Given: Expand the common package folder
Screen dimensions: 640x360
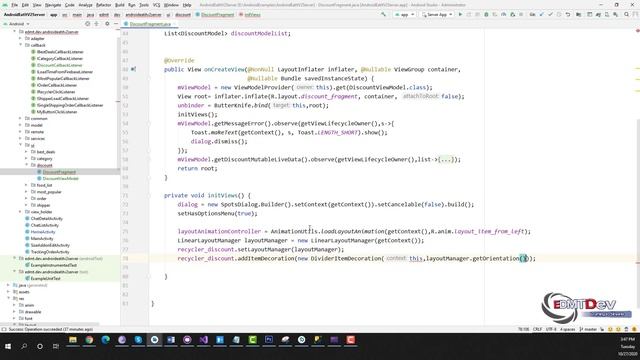Looking at the screenshot, I should coord(20,118).
